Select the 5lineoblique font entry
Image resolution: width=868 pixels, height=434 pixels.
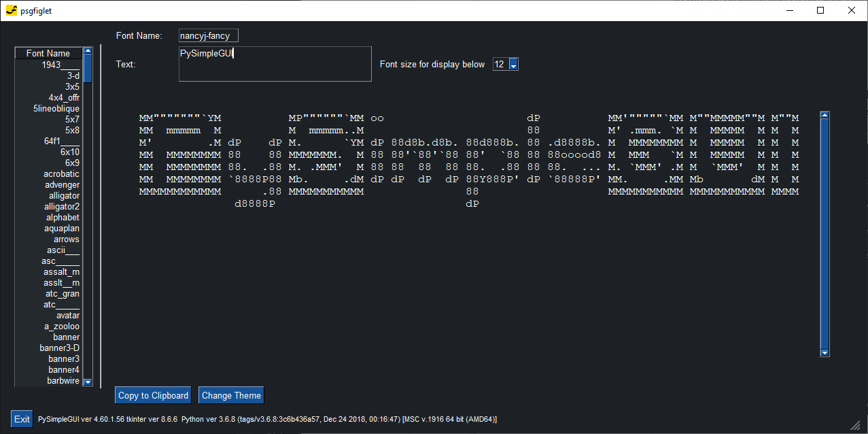[x=56, y=109]
